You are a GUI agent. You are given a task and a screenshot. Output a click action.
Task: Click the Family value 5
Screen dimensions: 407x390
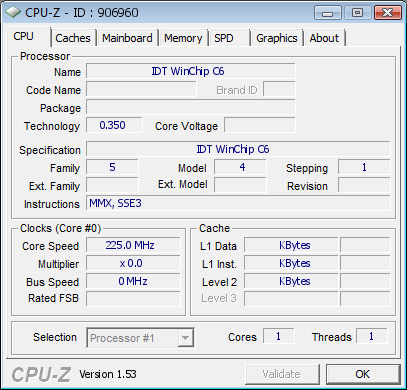tap(112, 167)
